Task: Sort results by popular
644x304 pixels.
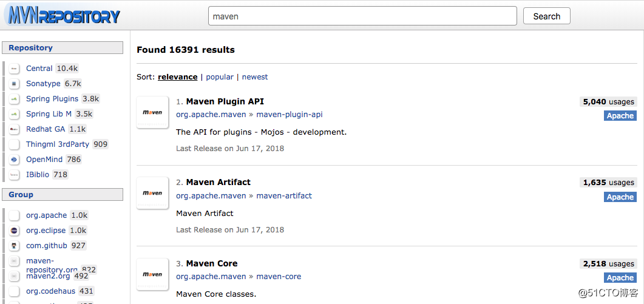Action: point(220,77)
